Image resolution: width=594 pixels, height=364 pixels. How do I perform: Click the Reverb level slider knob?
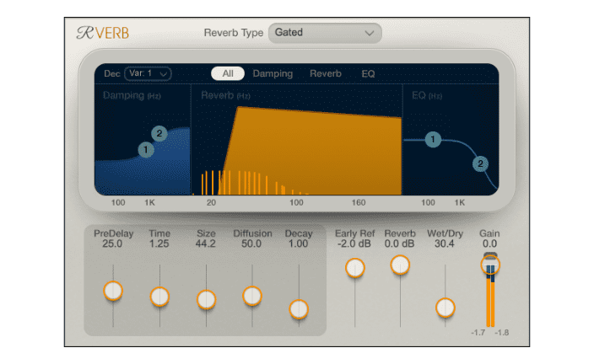(x=400, y=265)
